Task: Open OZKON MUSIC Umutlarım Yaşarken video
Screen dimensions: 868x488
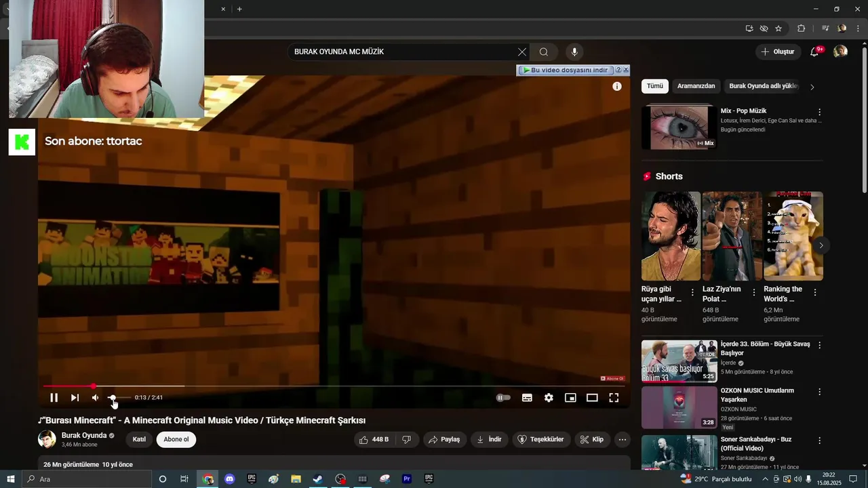Action: tap(679, 407)
